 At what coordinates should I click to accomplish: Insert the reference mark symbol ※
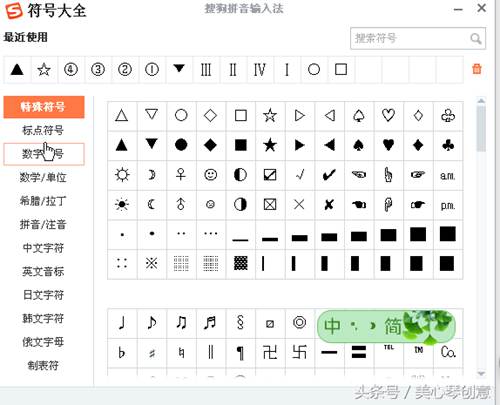[151, 263]
